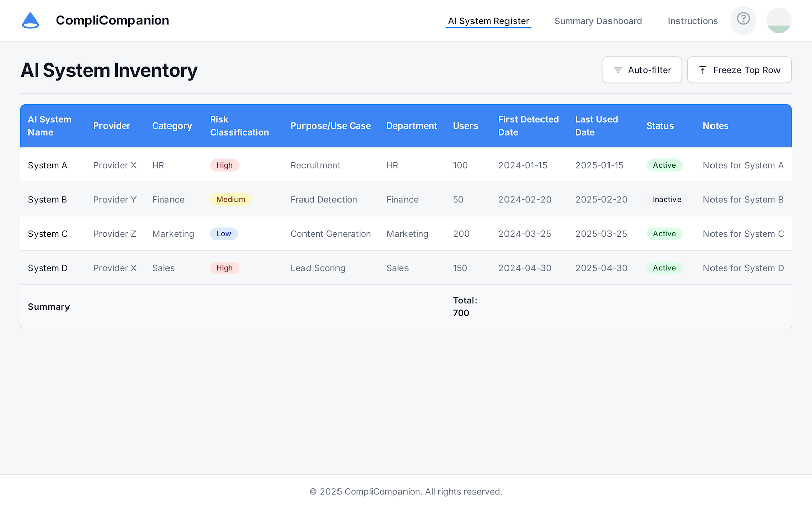The height and width of the screenshot is (508, 812).
Task: Click the arrow icon in Freeze Top Row
Action: 703,70
